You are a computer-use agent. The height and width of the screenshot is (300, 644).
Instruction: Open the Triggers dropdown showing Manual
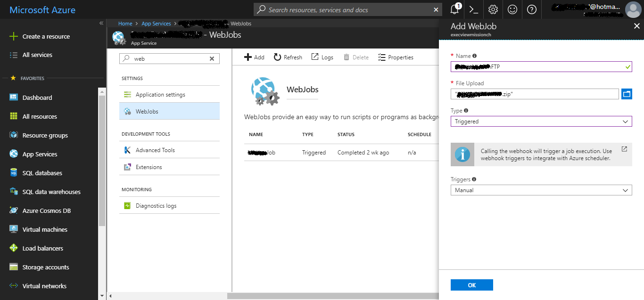[541, 190]
